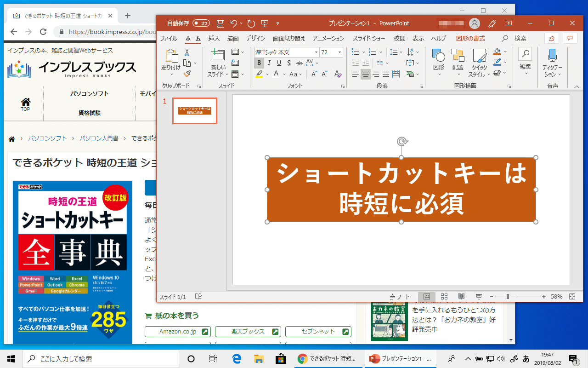Apply italic formatting with the I button
Screen dimensions: 588x368
point(269,63)
